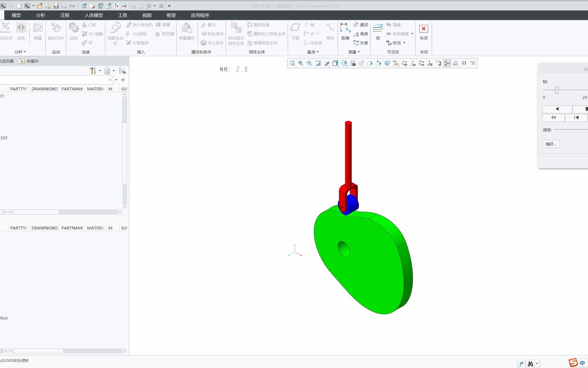Click the Zoom Out magnifier icon

pos(309,63)
